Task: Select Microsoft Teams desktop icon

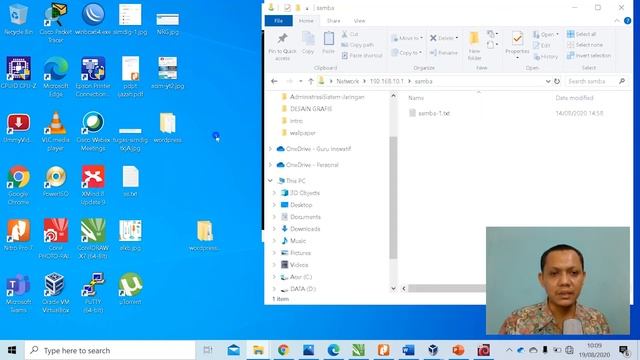Action: click(18, 292)
